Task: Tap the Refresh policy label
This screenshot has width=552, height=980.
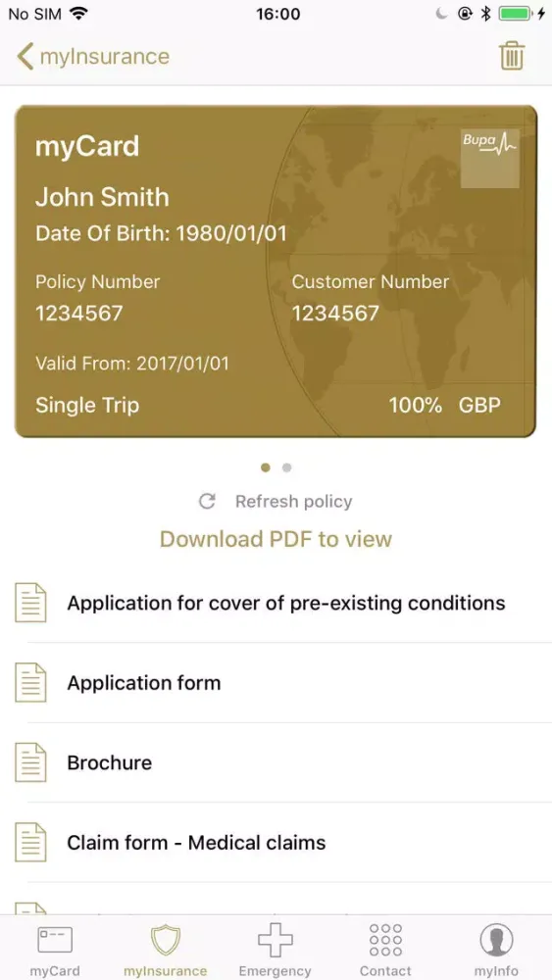Action: point(294,501)
